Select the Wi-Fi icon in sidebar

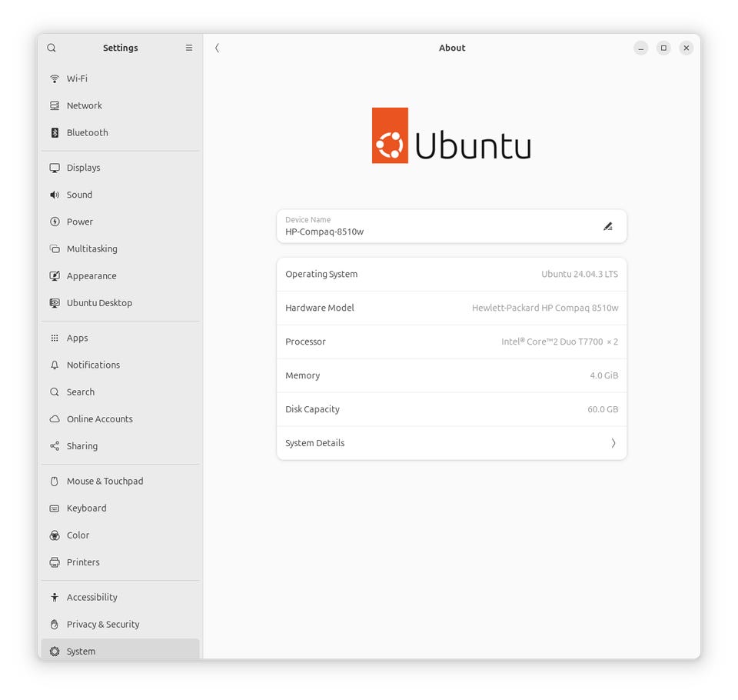pos(55,78)
